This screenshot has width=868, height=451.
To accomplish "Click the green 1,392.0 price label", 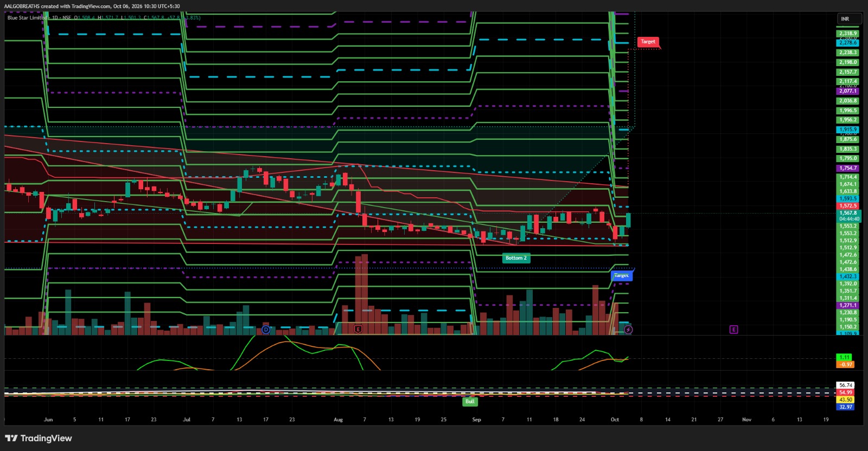I will (x=848, y=284).
